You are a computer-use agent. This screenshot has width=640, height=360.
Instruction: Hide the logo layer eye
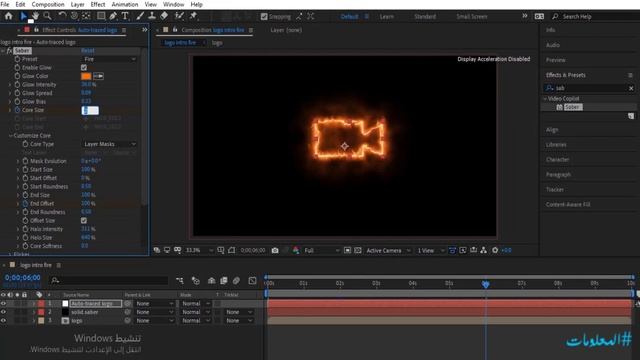pos(3,320)
